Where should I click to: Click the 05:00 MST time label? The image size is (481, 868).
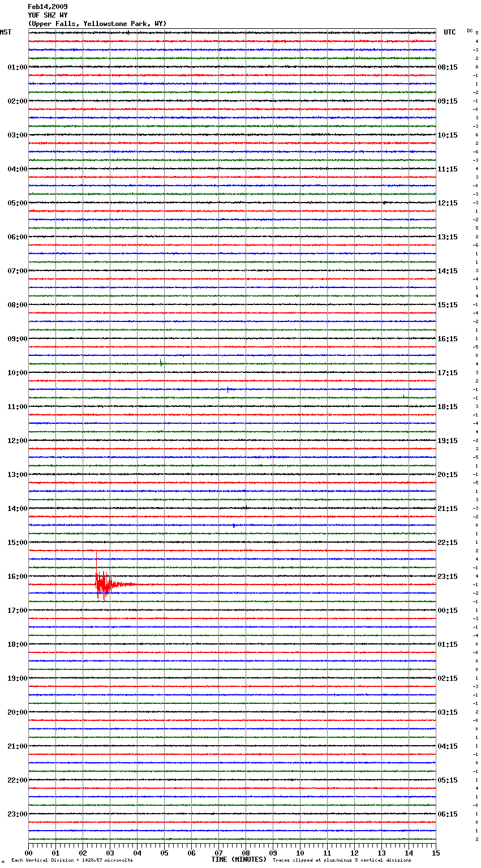[17, 203]
